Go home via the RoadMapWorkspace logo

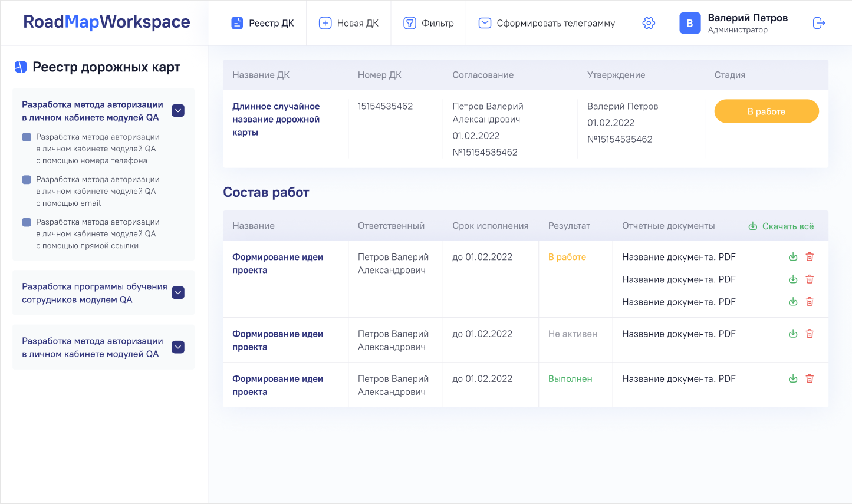point(107,22)
